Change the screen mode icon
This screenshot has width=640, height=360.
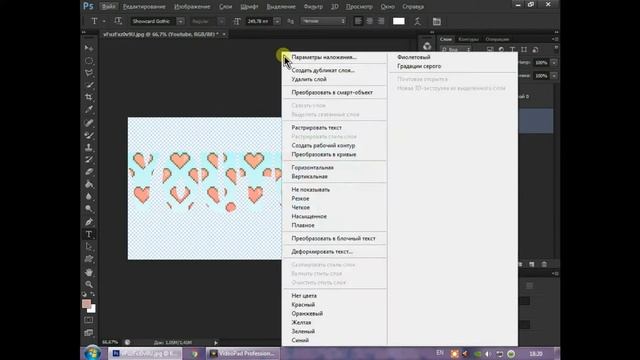(x=89, y=333)
